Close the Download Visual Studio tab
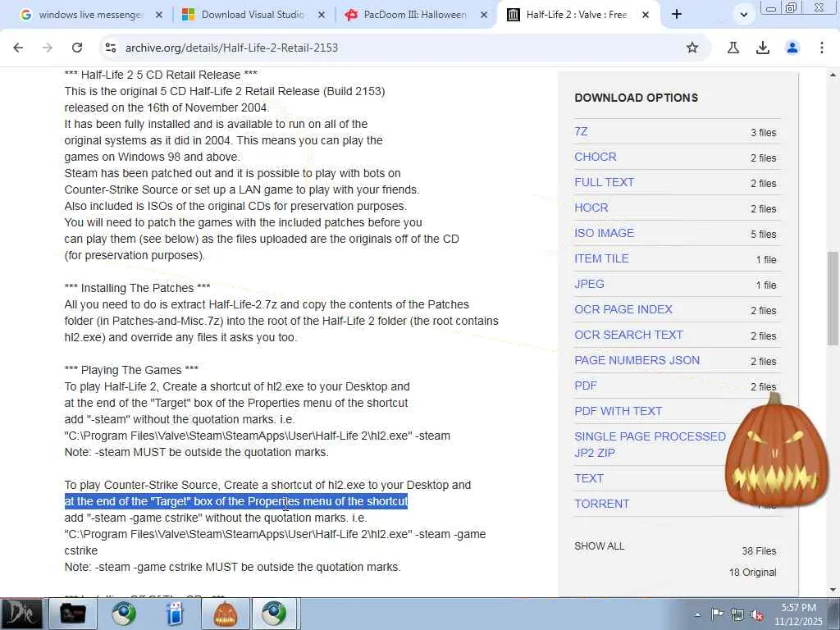Image resolution: width=840 pixels, height=630 pixels. coord(322,15)
